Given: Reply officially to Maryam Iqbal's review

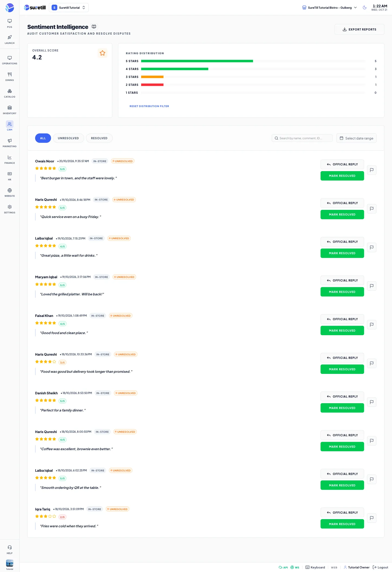Looking at the screenshot, I should click(x=342, y=280).
